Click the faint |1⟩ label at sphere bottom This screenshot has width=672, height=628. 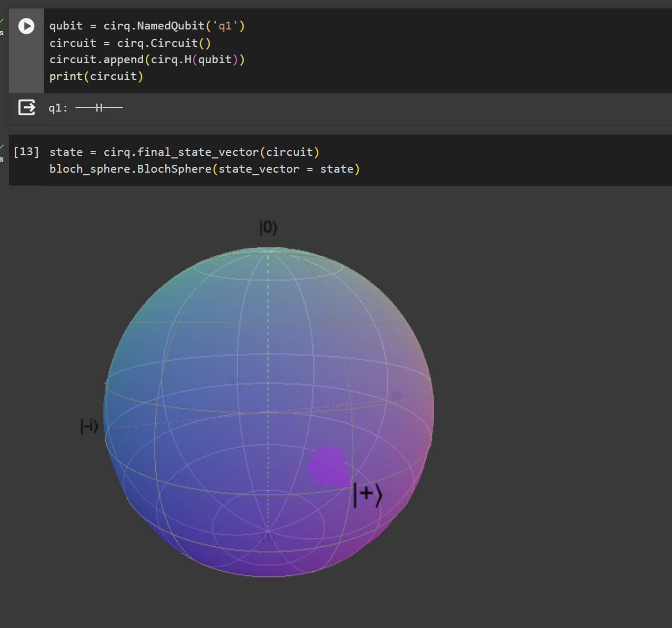(268, 538)
